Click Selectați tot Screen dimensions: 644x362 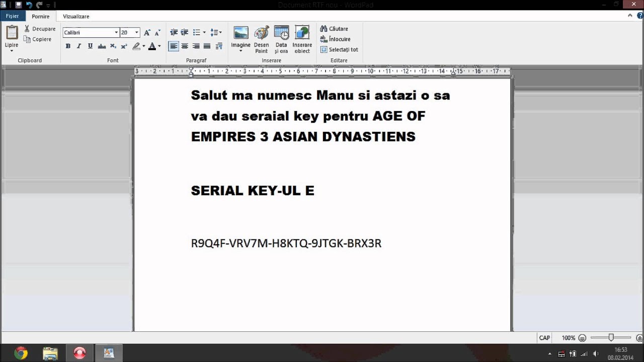(339, 50)
